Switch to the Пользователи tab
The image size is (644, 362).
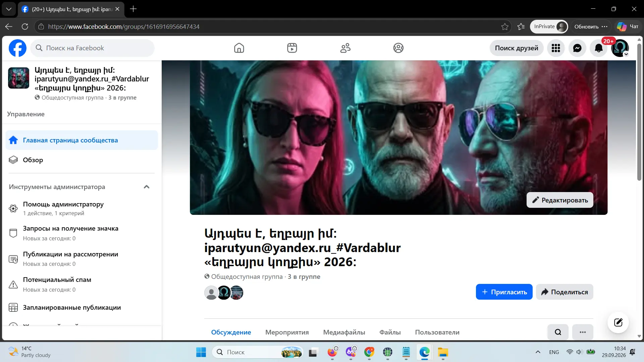click(x=437, y=332)
